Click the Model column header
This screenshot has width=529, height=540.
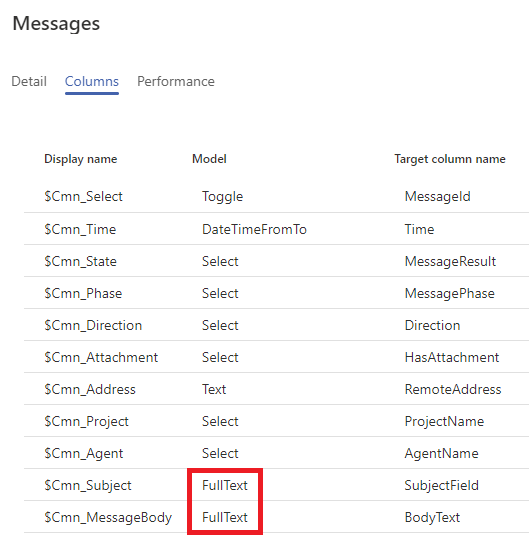[x=209, y=159]
